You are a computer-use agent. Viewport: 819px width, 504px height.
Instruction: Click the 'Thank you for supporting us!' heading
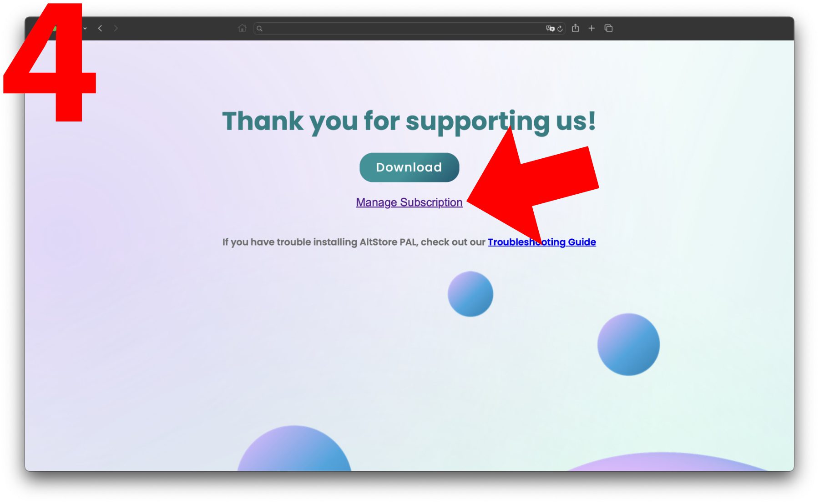(x=409, y=121)
